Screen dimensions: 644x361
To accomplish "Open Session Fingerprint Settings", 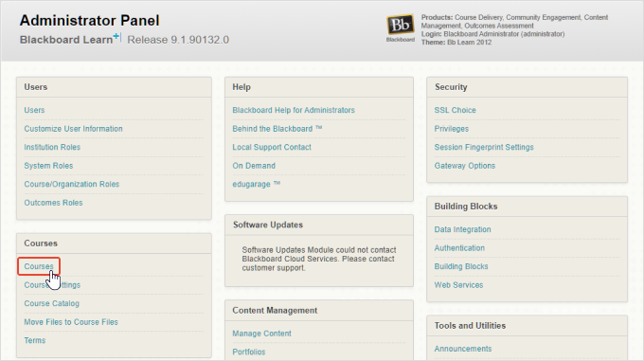I will tap(484, 147).
